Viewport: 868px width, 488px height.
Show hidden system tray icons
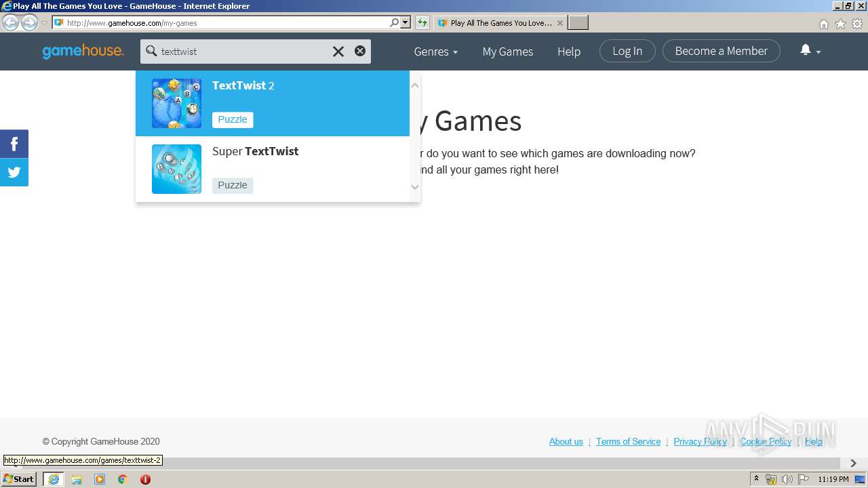[x=757, y=479]
